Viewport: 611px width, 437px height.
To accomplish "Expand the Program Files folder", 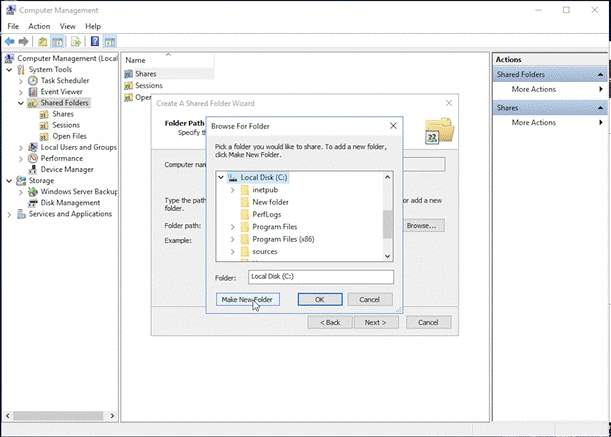I will coord(233,227).
